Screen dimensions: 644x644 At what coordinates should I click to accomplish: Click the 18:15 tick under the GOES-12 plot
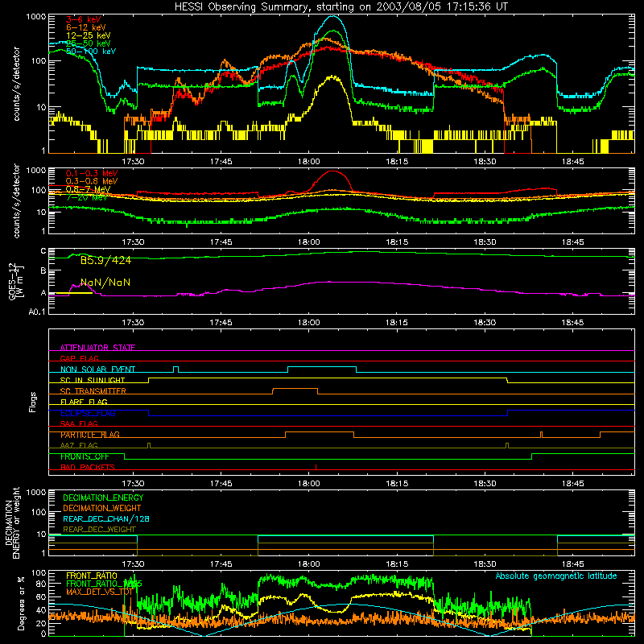[x=397, y=323]
